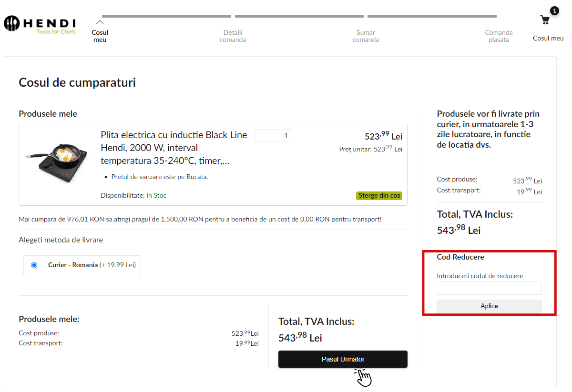Proceed with the Pasul Urmator button
Screen dimensions: 572x392
[x=343, y=359]
